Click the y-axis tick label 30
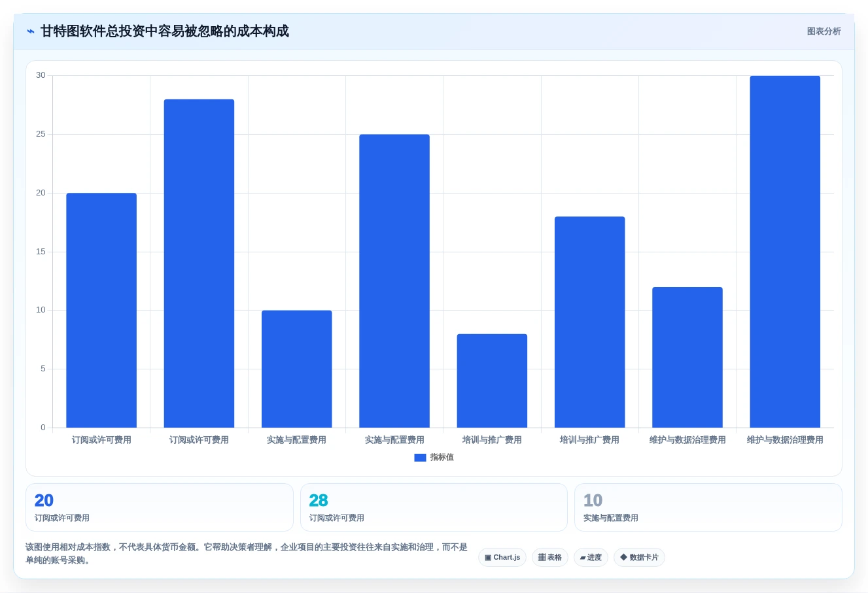The width and height of the screenshot is (868, 593). pos(41,75)
